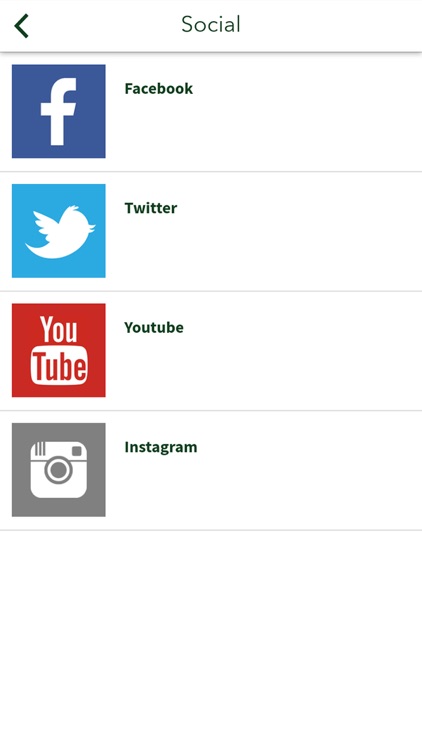Click the 'Tube' box in YouTube logo
The width and height of the screenshot is (422, 750).
click(59, 364)
